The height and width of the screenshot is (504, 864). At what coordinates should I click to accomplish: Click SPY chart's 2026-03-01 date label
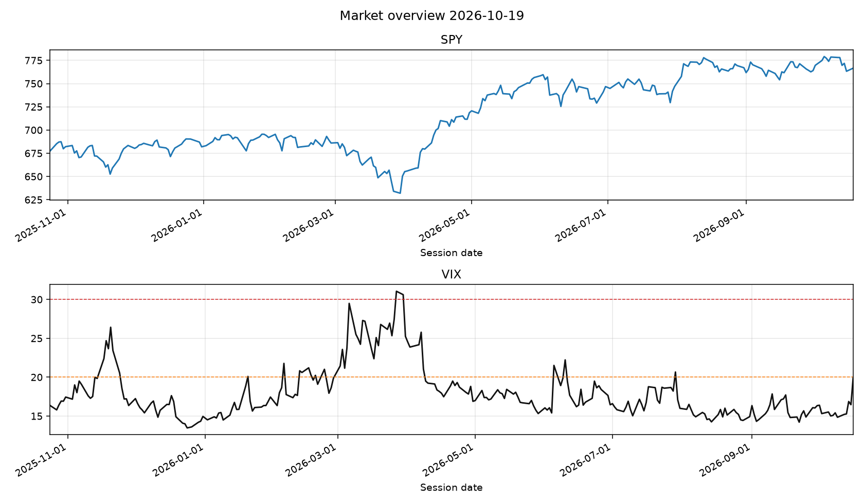(x=310, y=225)
